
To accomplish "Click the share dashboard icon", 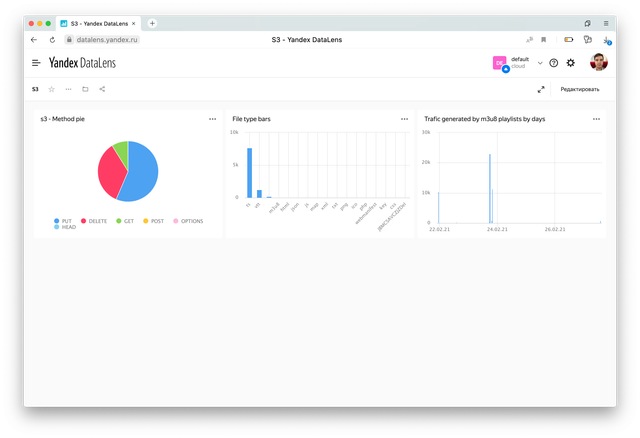I will [102, 89].
